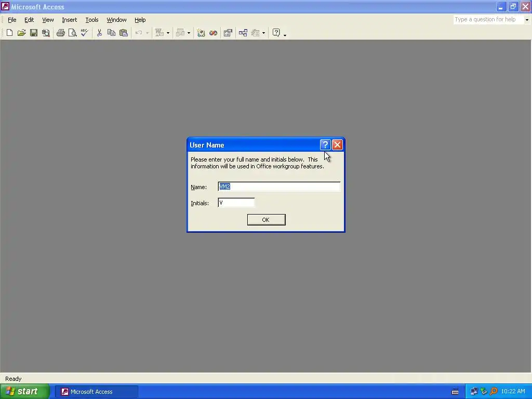
Task: Click the orange magnifier tray icon
Action: pyautogui.click(x=494, y=392)
